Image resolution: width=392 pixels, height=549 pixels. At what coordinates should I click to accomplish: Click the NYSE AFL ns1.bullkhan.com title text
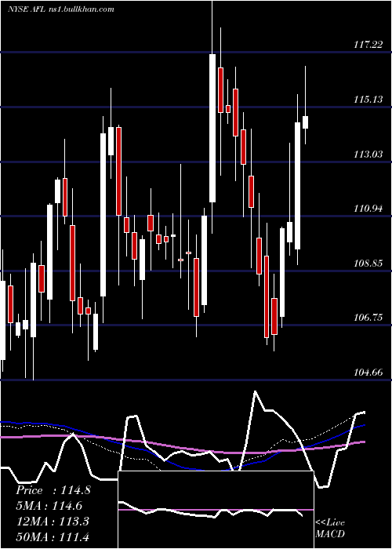pyautogui.click(x=61, y=9)
